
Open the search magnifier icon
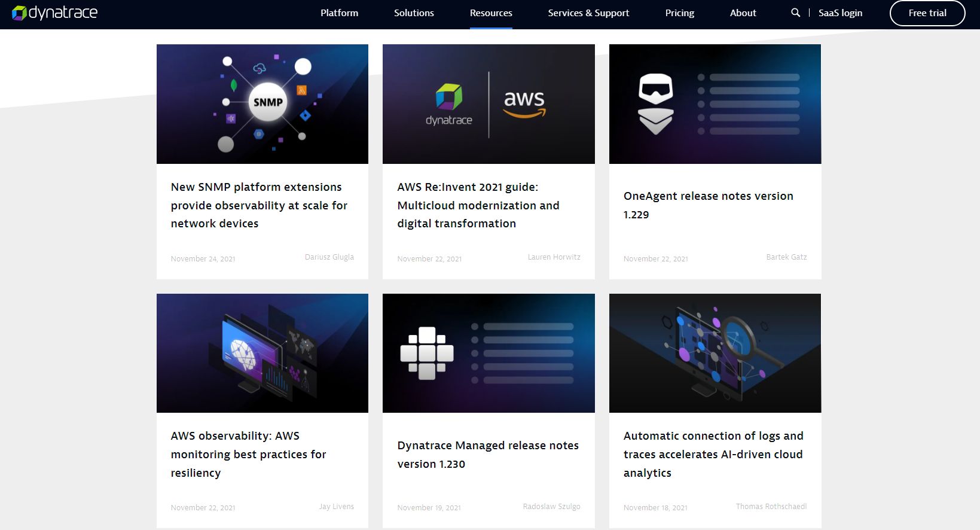pos(795,13)
